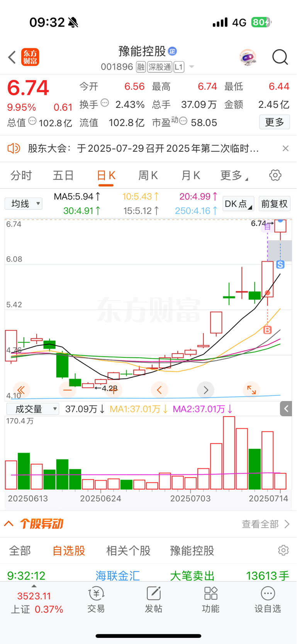This screenshot has height=644, width=297.
Task: Tap the 大笔卖出 alert text
Action: tap(192, 576)
